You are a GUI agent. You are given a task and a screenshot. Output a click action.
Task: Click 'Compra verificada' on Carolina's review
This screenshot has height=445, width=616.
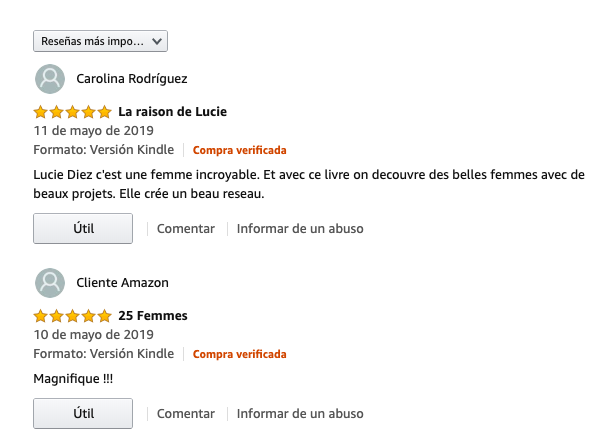[239, 150]
